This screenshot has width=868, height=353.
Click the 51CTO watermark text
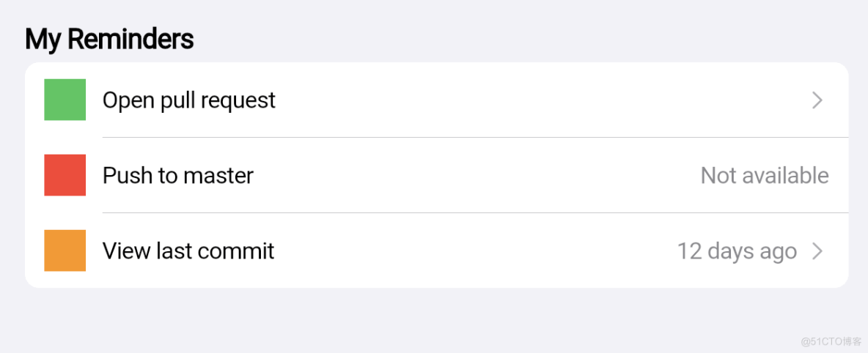point(831,341)
